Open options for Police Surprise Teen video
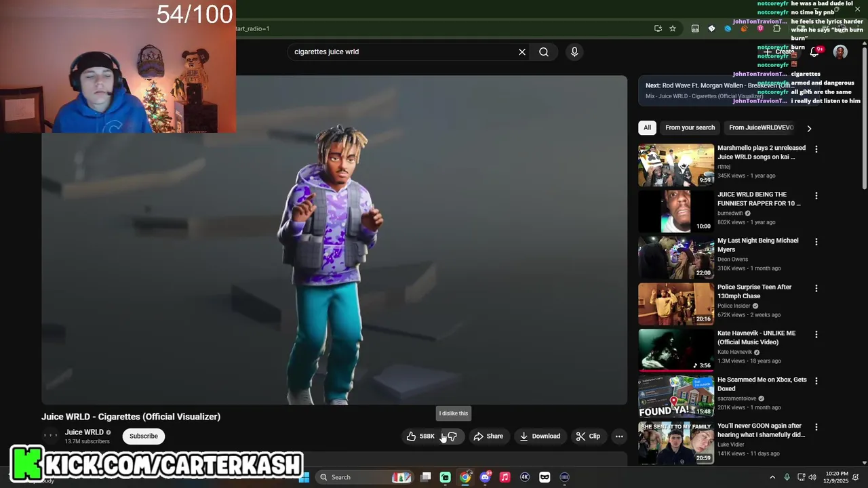This screenshot has width=868, height=488. coord(816,289)
